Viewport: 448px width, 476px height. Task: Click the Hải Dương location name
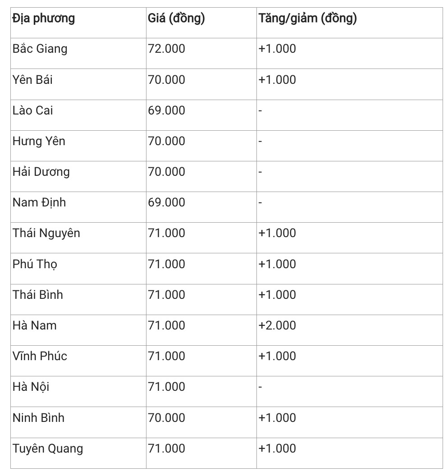(x=41, y=172)
